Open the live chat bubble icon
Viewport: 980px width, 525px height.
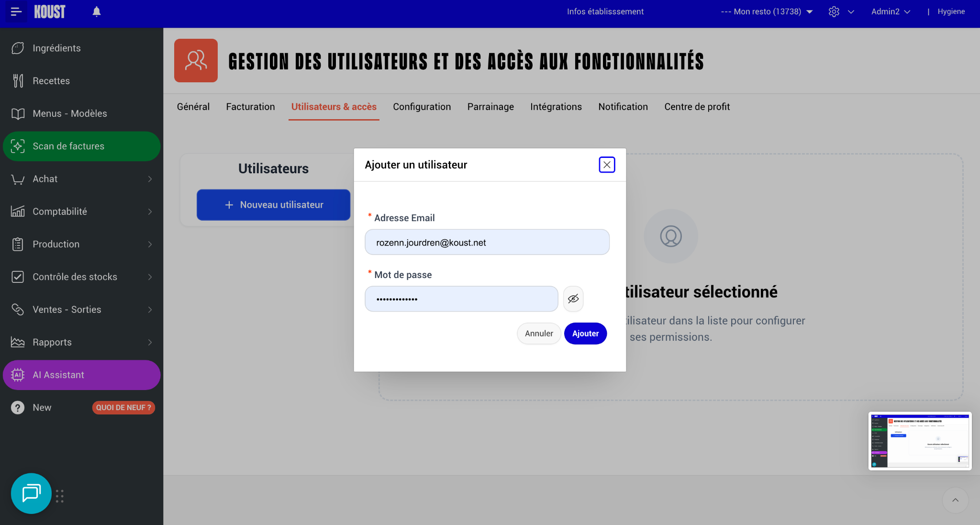pos(31,493)
